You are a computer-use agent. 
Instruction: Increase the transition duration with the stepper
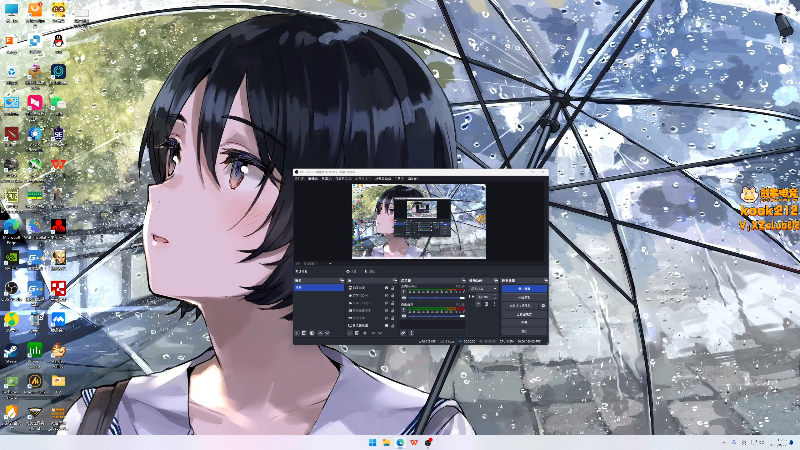495,295
